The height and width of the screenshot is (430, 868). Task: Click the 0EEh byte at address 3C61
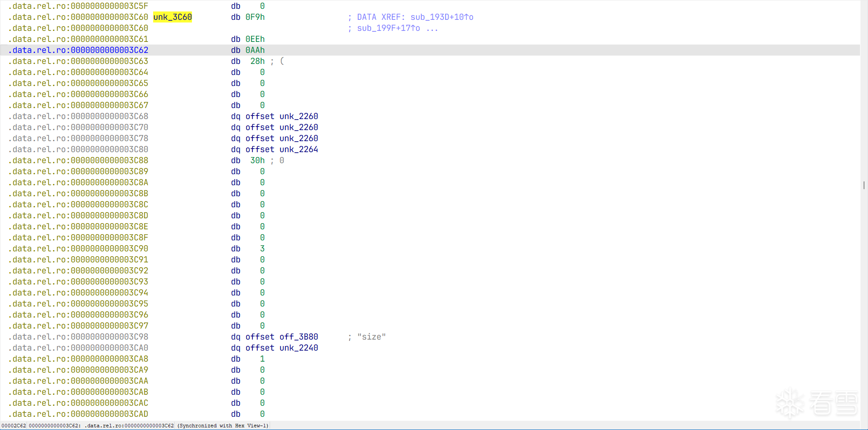(x=255, y=39)
